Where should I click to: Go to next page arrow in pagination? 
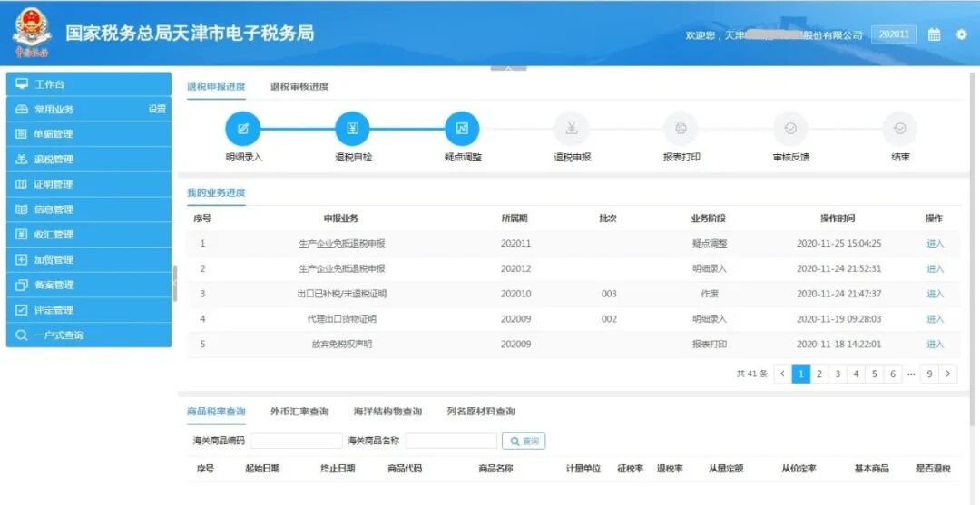pyautogui.click(x=948, y=374)
